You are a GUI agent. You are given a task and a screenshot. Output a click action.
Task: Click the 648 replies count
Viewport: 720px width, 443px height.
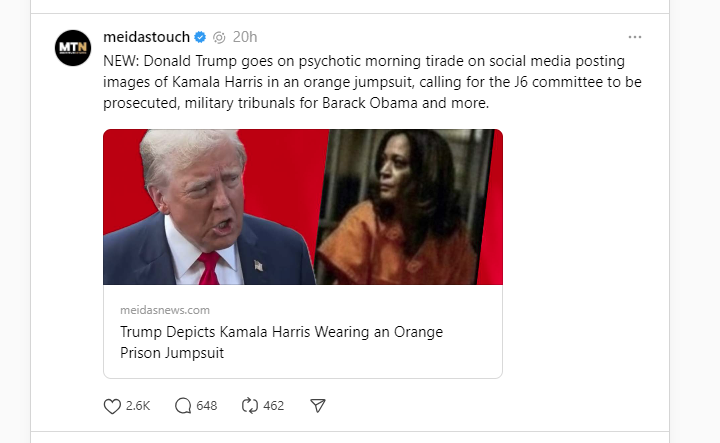click(x=207, y=405)
